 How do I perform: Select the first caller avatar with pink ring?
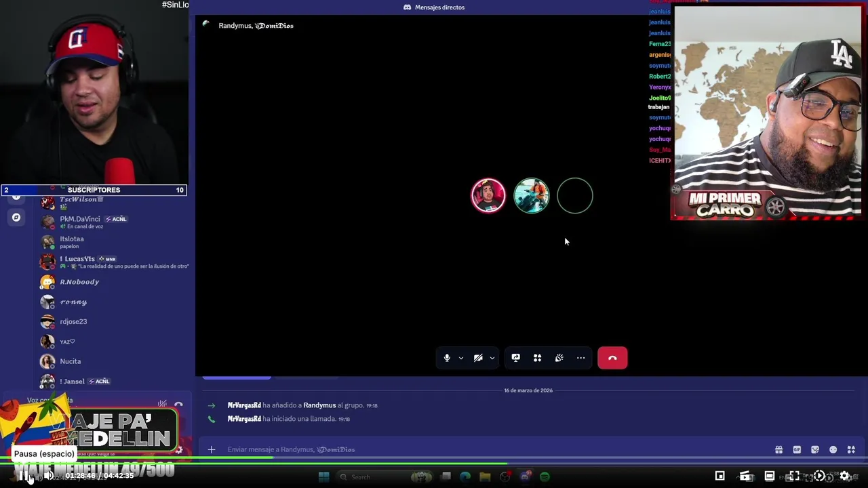[488, 196]
